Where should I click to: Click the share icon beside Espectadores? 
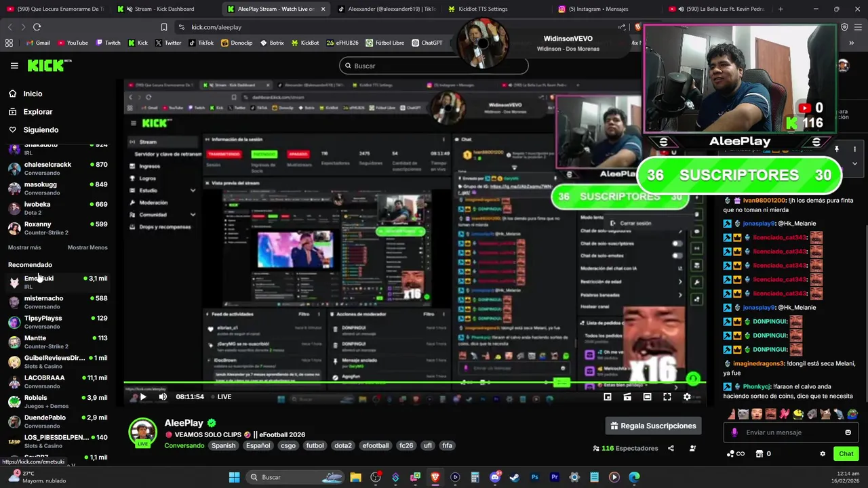click(x=671, y=448)
